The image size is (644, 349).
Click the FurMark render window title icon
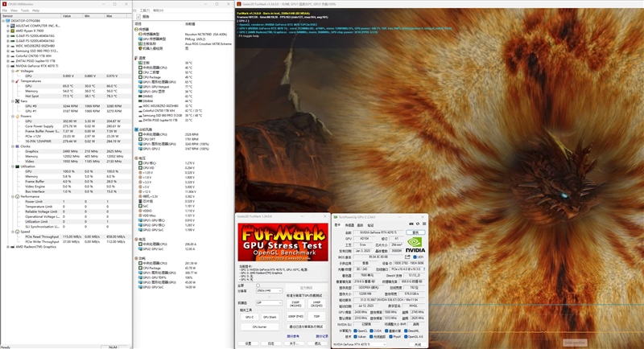click(238, 4)
